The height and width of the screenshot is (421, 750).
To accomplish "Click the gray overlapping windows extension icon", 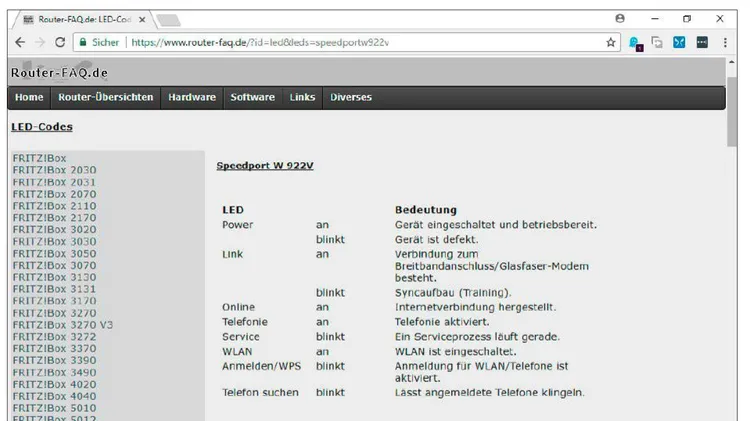I will [657, 43].
